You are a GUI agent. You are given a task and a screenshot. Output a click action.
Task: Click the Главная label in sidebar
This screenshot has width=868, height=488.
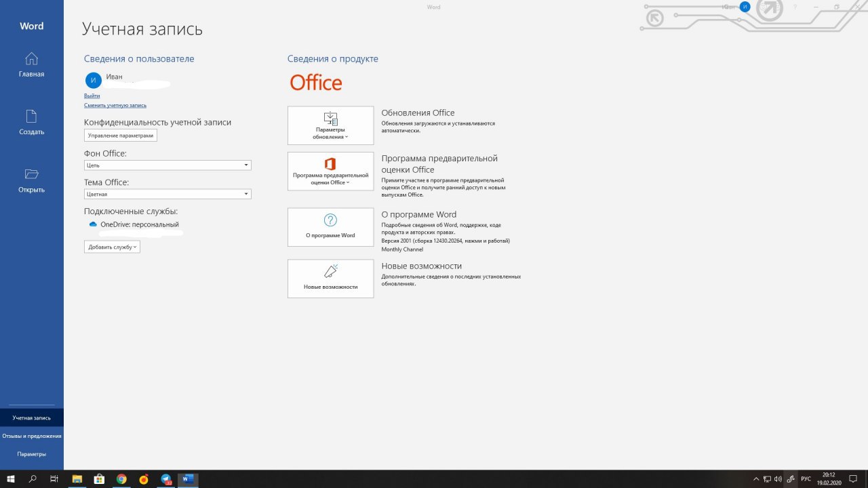coord(31,74)
